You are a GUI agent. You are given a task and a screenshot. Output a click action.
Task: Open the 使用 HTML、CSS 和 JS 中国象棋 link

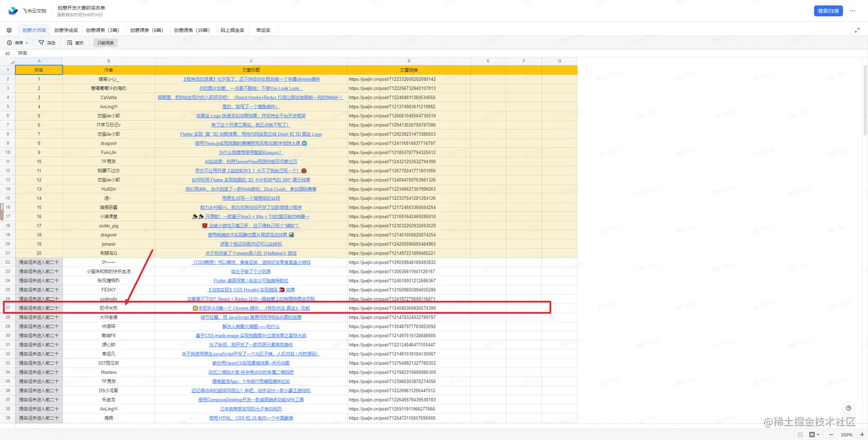point(251,418)
